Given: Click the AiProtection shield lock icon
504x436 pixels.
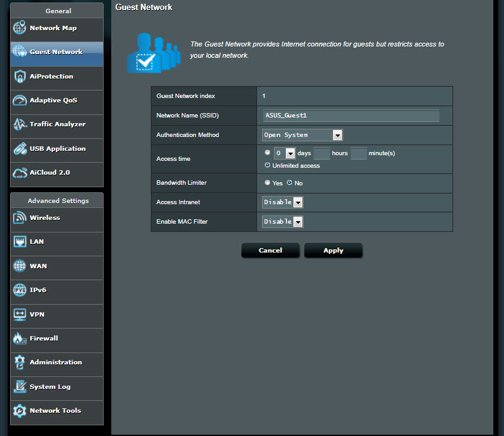Looking at the screenshot, I should tap(19, 77).
